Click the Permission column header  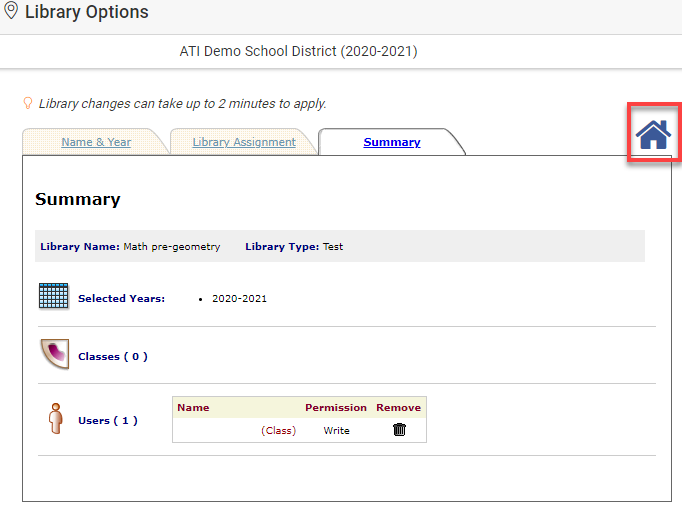pyautogui.click(x=335, y=407)
